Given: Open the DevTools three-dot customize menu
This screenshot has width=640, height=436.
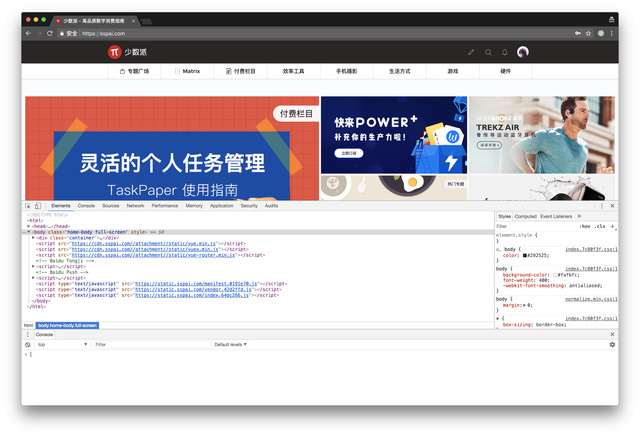Looking at the screenshot, I should click(x=602, y=206).
